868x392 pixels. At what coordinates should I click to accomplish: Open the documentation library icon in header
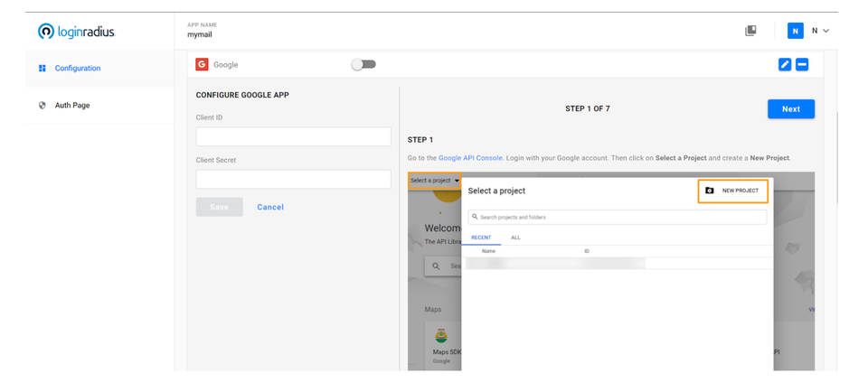pyautogui.click(x=750, y=31)
